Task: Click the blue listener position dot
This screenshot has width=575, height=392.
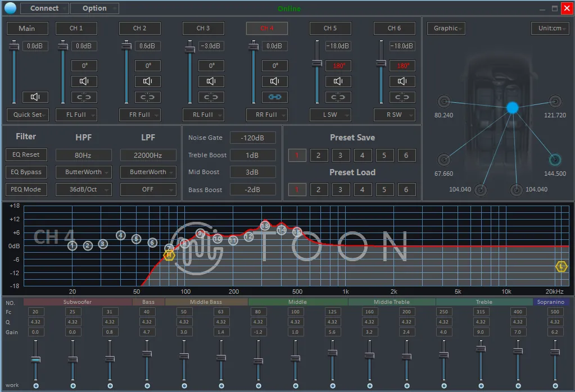Action: 512,108
